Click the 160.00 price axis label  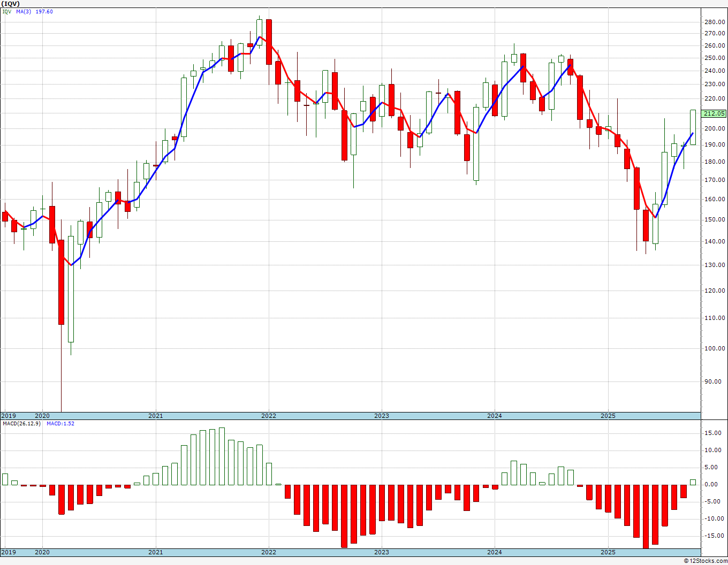715,200
